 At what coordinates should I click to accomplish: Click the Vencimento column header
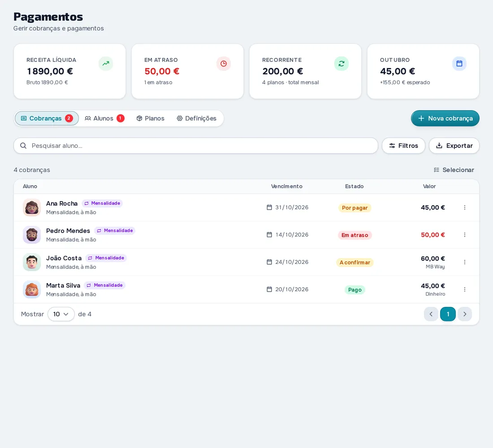[x=287, y=186]
